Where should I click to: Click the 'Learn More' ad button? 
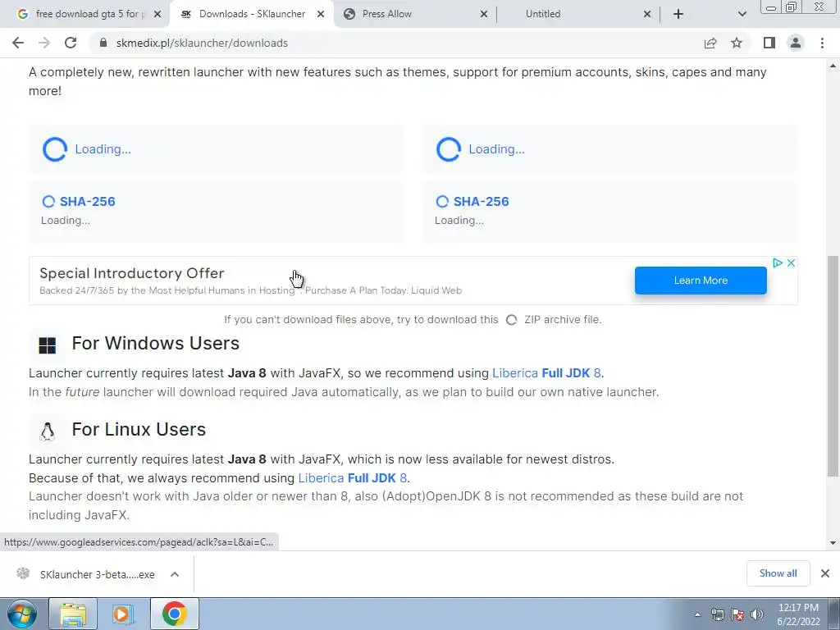pyautogui.click(x=701, y=281)
